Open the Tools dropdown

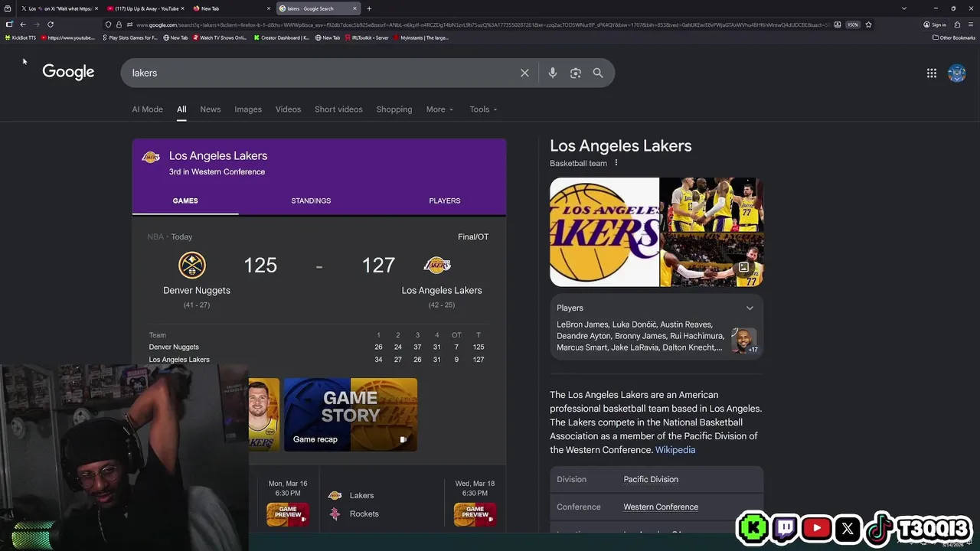[x=483, y=109]
